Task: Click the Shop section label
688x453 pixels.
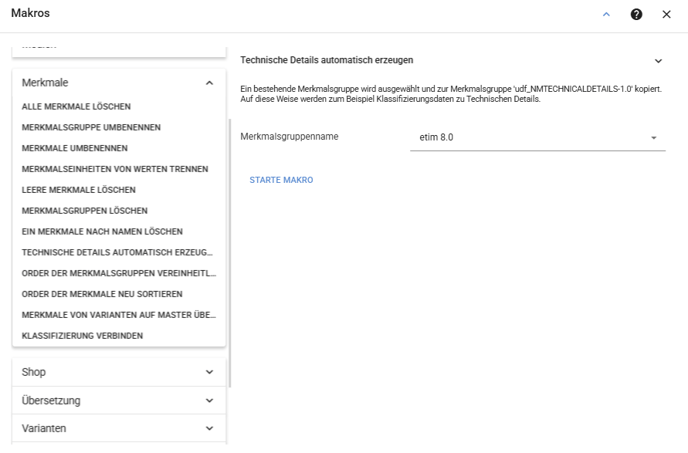Action: click(x=34, y=372)
